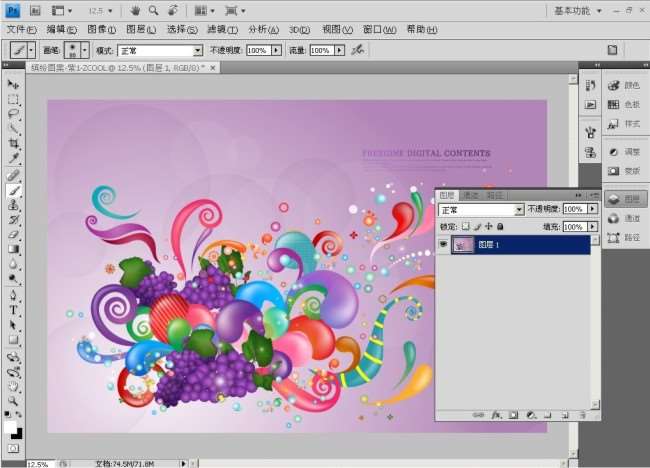
Task: Toggle Quick Mask mode button
Action: [14, 448]
